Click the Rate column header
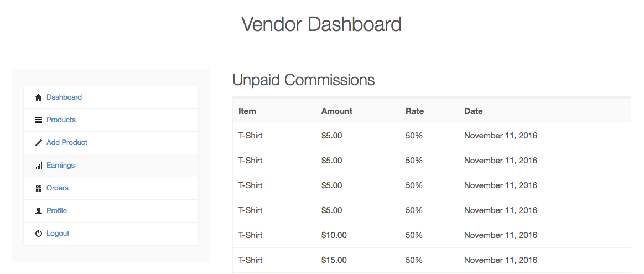Screen dimensions: 644x274 pyautogui.click(x=414, y=111)
